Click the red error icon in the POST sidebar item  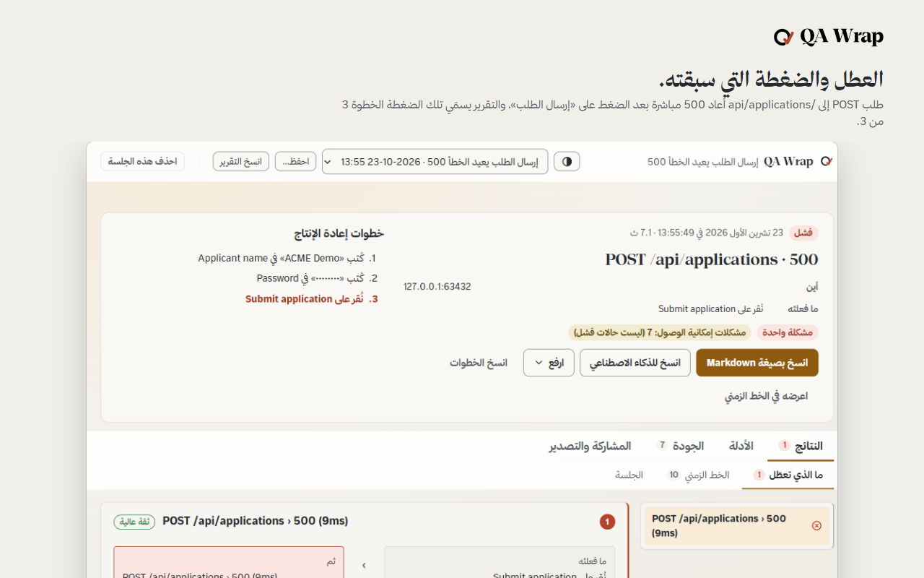point(816,526)
